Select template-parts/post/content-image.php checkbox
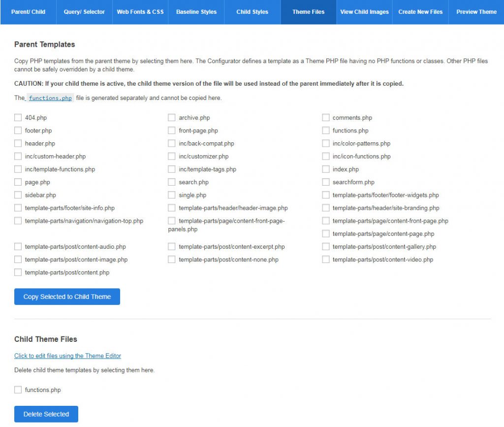504x427 pixels. click(18, 259)
